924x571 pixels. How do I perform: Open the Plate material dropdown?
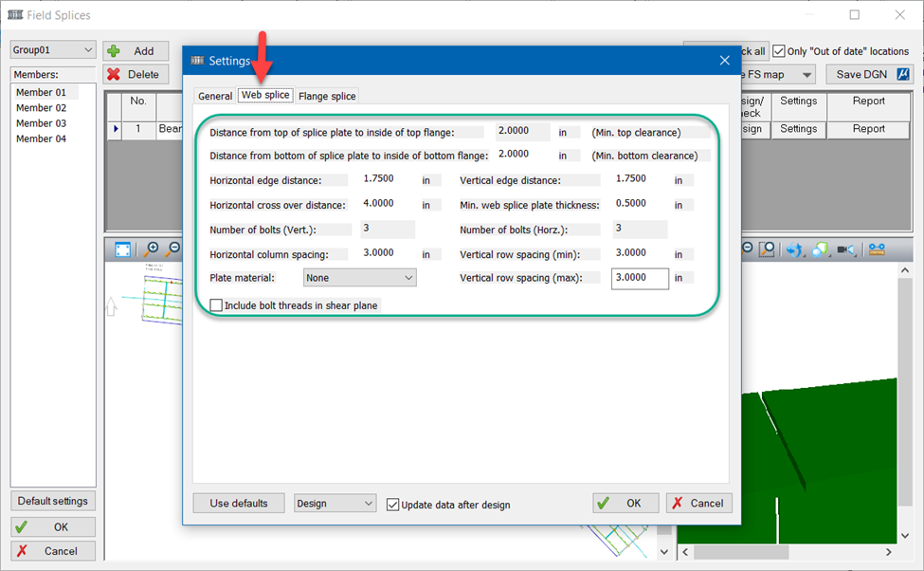(359, 277)
